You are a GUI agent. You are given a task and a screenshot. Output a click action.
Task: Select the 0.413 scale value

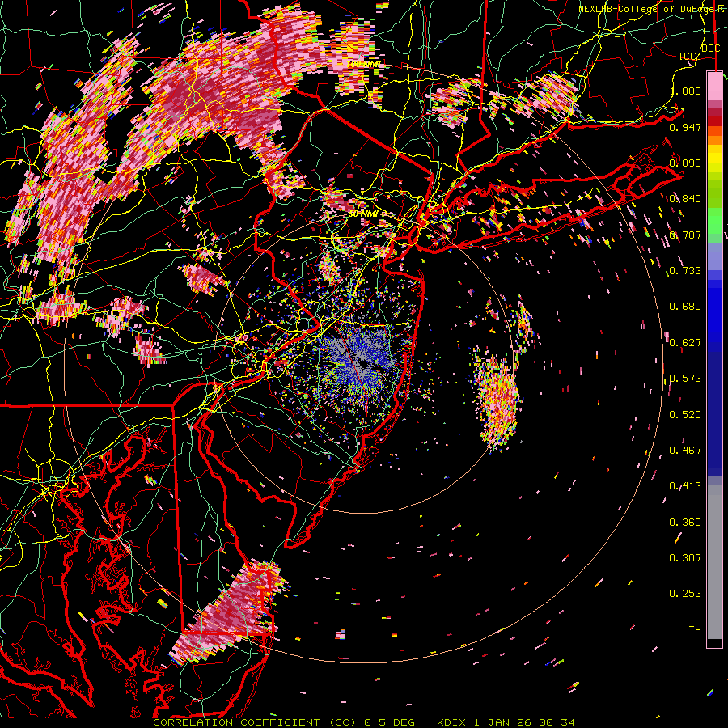click(x=685, y=486)
